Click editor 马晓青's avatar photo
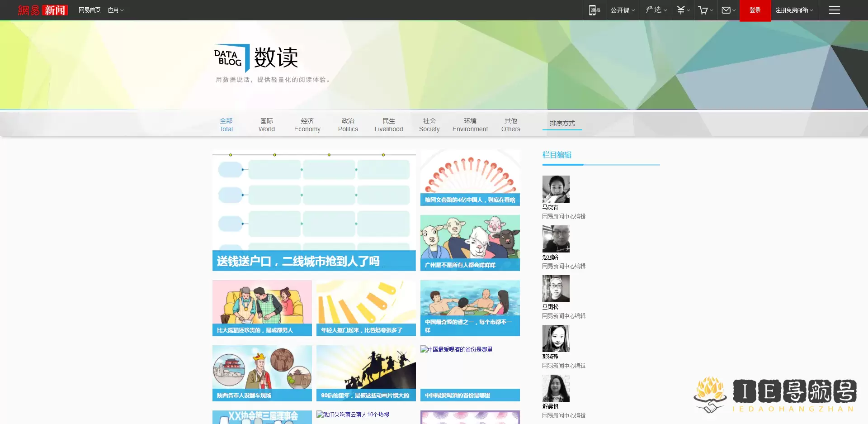Viewport: 868px width, 424px height. (x=556, y=189)
